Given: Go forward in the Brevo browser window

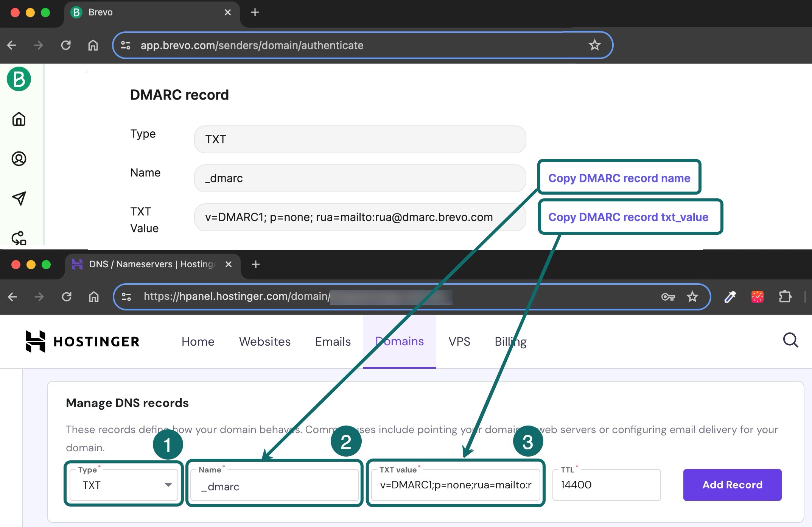Looking at the screenshot, I should 38,45.
